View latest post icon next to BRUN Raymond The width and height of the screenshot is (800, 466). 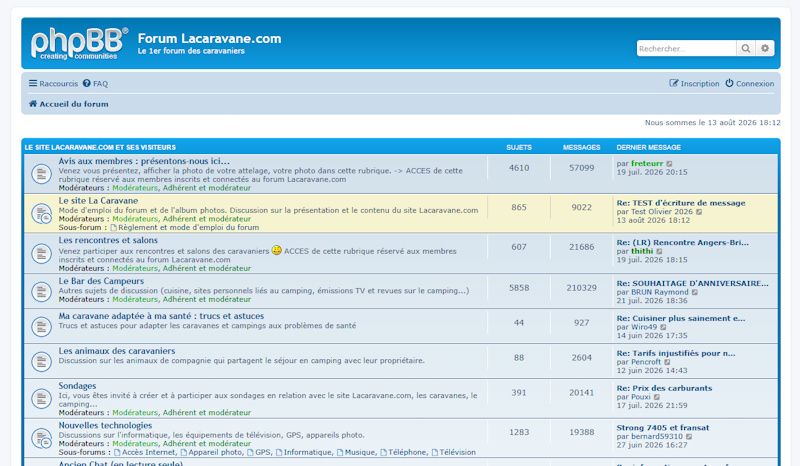[694, 292]
